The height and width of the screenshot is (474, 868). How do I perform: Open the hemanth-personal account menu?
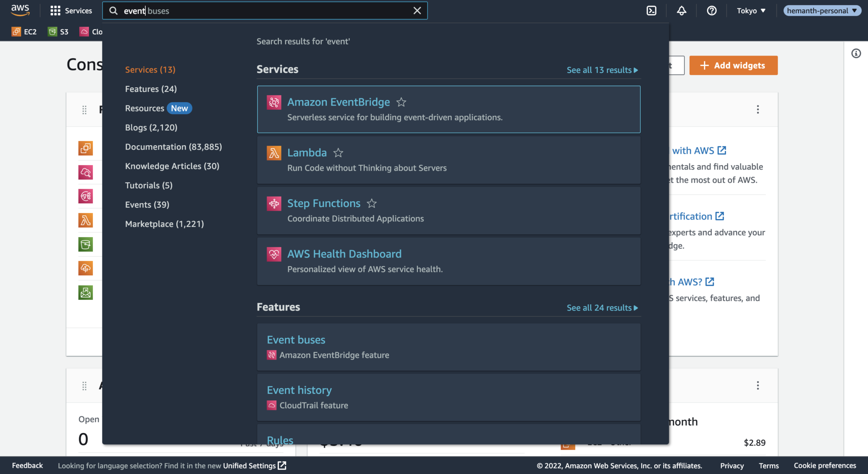pyautogui.click(x=822, y=11)
